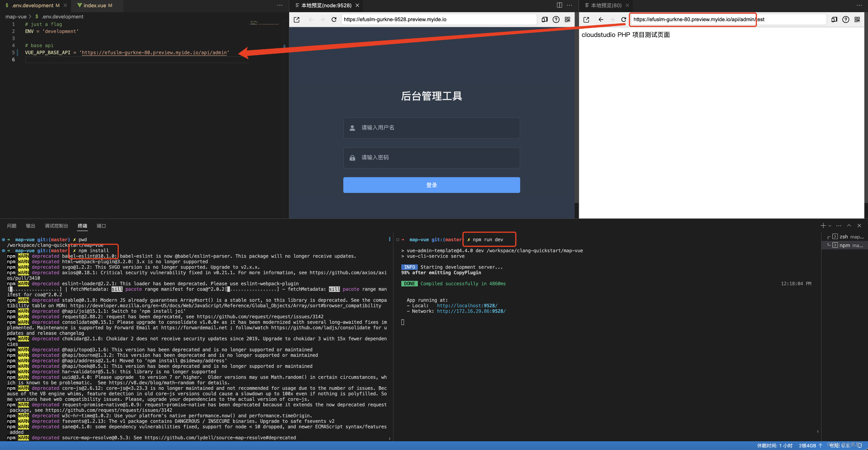
Task: Create a new terminal with plus icon
Action: 823,226
